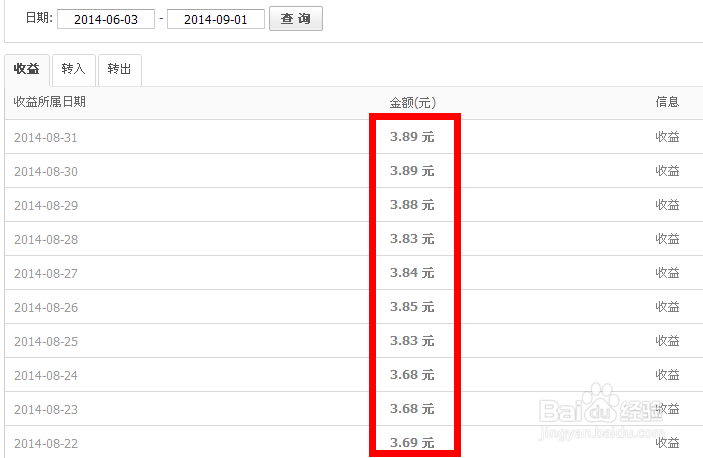Select the date 2014-08-28

46,240
